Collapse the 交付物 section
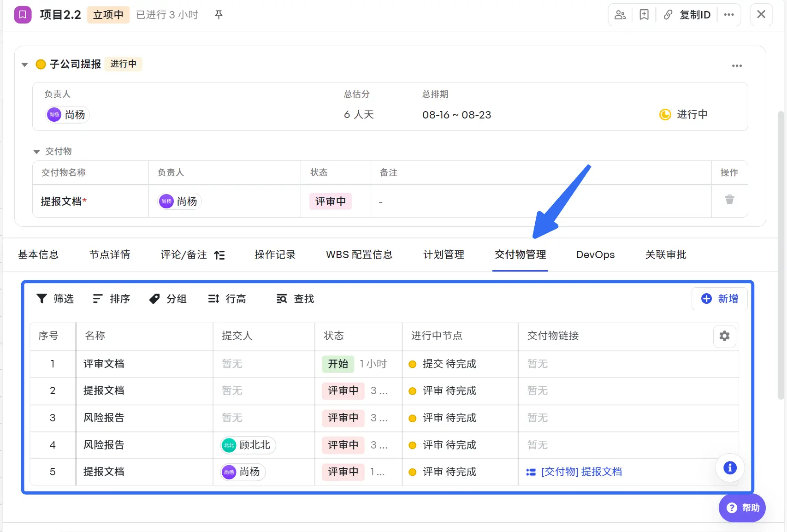Image resolution: width=787 pixels, height=532 pixels. click(36, 151)
